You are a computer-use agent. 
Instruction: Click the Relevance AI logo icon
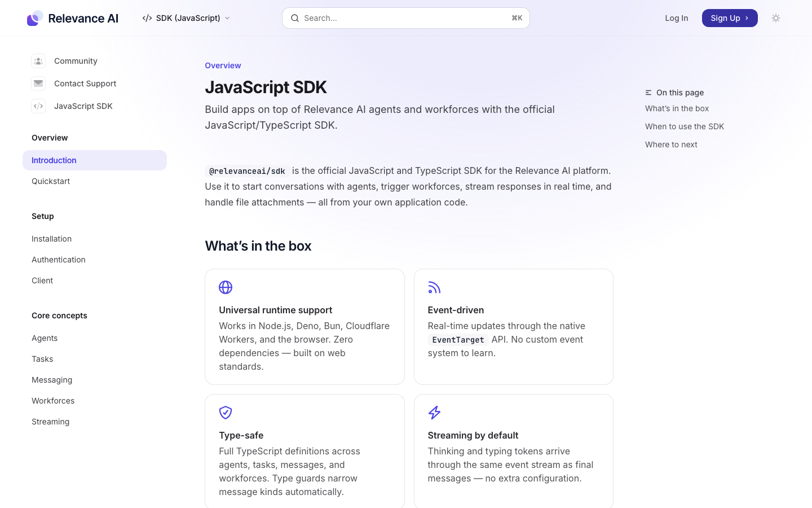[35, 18]
